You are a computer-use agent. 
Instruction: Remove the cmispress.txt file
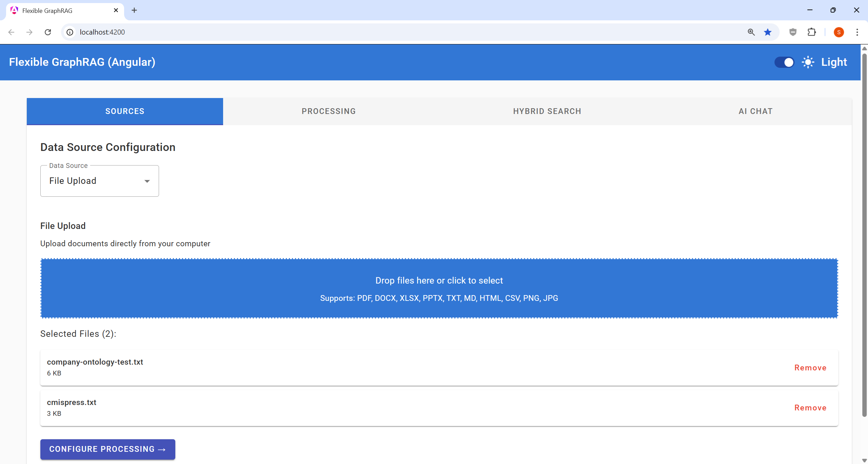[810, 408]
